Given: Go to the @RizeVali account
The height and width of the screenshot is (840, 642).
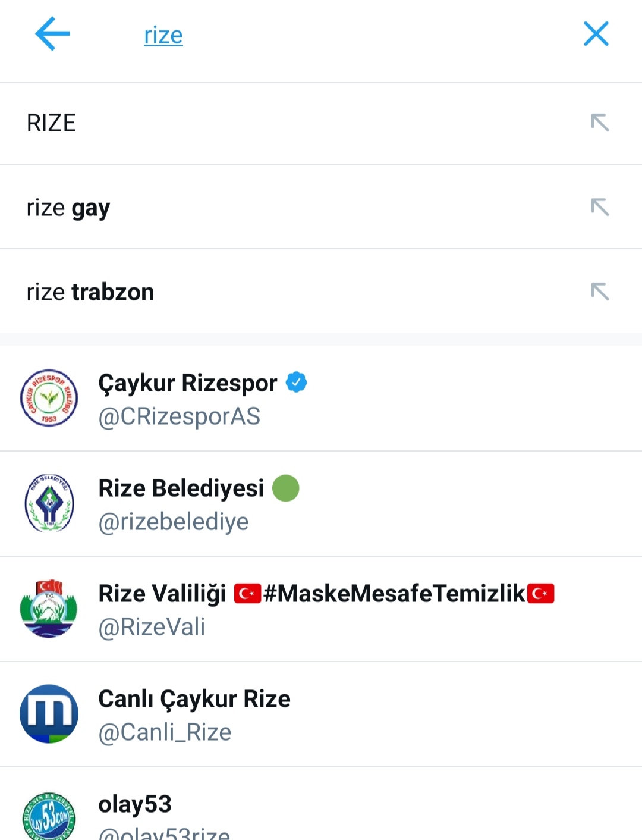Looking at the screenshot, I should pyautogui.click(x=152, y=627).
